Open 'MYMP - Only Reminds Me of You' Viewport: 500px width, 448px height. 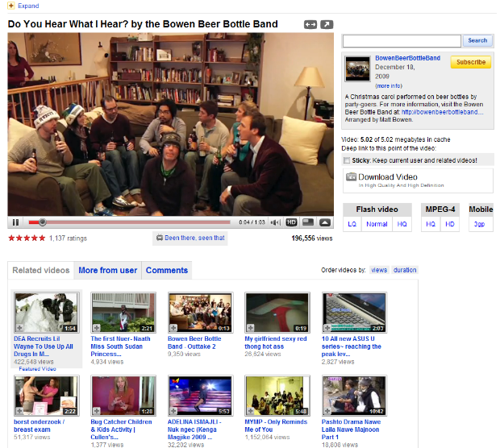click(x=276, y=425)
